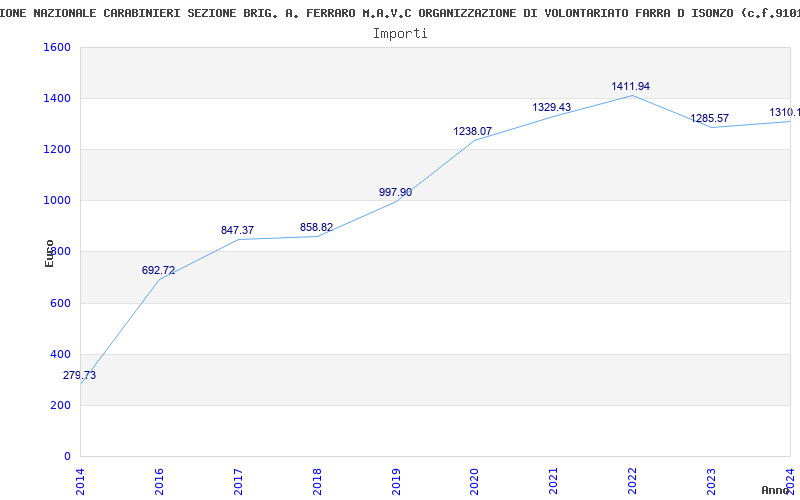
Task: Click the Euro axis title
Action: (x=49, y=254)
